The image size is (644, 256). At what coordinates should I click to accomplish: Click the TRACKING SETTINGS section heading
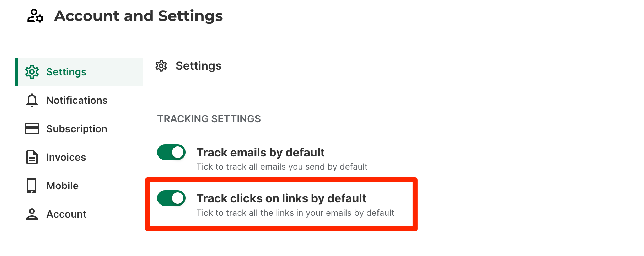tap(209, 119)
